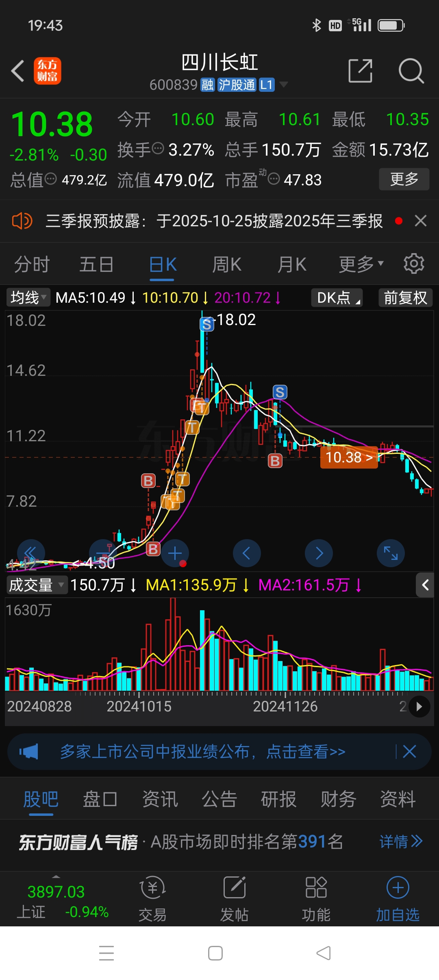Image resolution: width=439 pixels, height=980 pixels.
Task: Open the Trade (交易) icon
Action: [x=152, y=899]
